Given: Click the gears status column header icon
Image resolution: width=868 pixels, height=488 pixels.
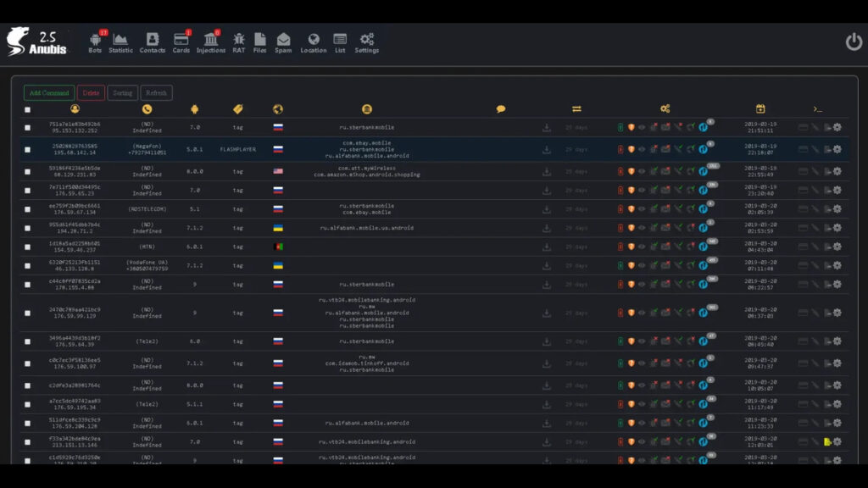Looking at the screenshot, I should pos(665,109).
